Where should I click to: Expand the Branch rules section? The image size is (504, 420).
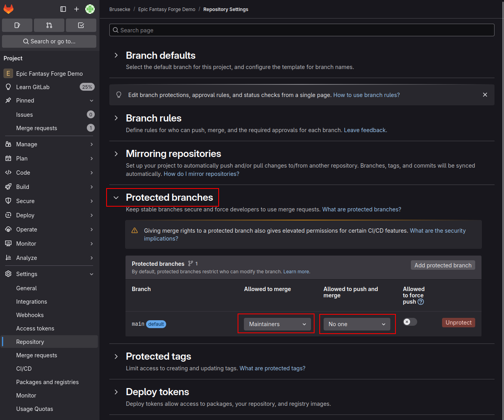(116, 118)
